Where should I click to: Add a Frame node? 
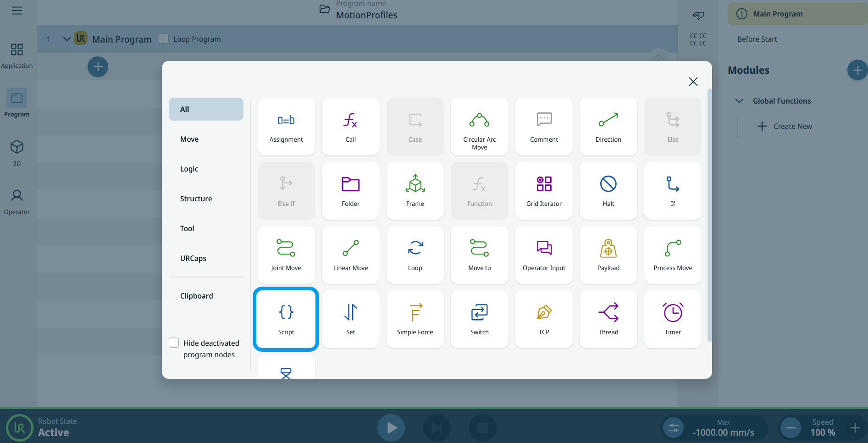415,190
